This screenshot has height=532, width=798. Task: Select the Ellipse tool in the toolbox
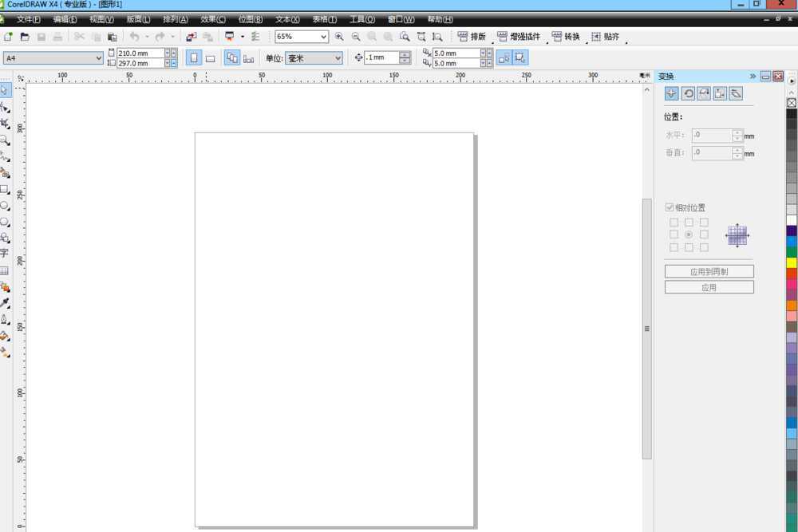pyautogui.click(x=5, y=206)
